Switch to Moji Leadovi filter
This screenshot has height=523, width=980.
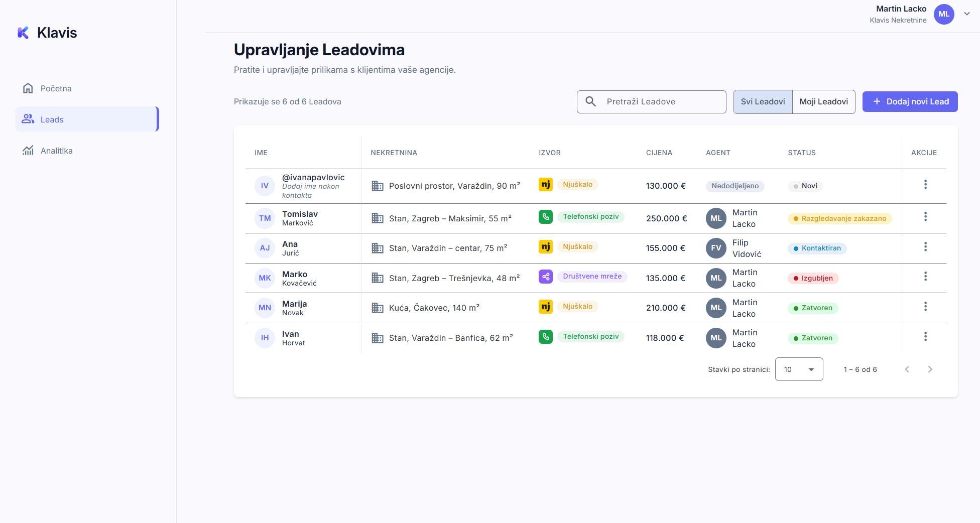pyautogui.click(x=823, y=102)
